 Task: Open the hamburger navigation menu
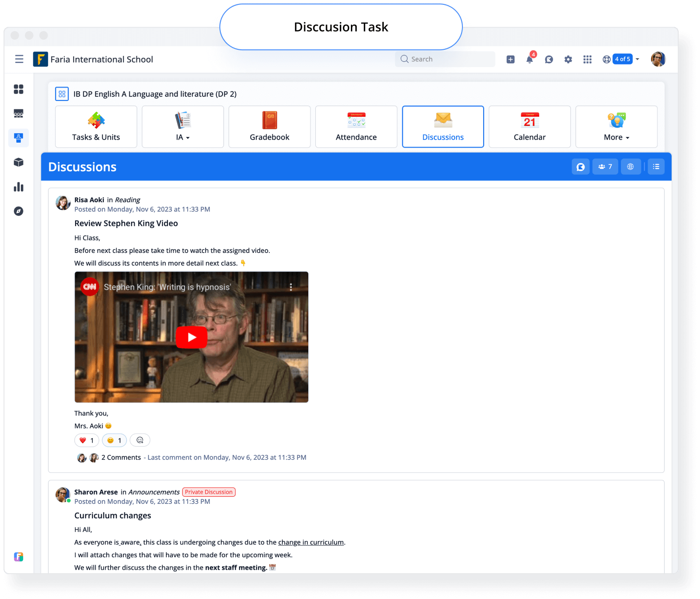[19, 59]
